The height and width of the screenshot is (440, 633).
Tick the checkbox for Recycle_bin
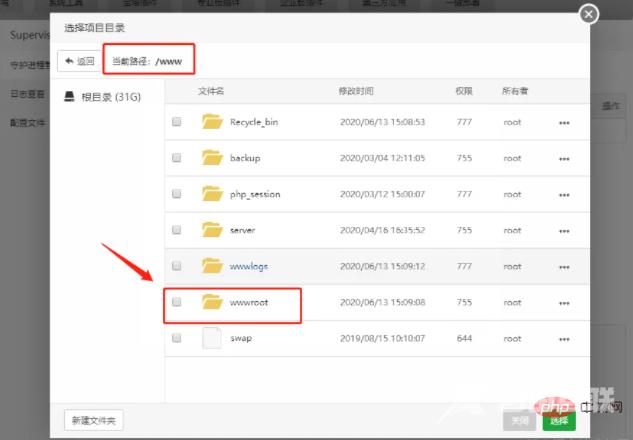pos(177,122)
